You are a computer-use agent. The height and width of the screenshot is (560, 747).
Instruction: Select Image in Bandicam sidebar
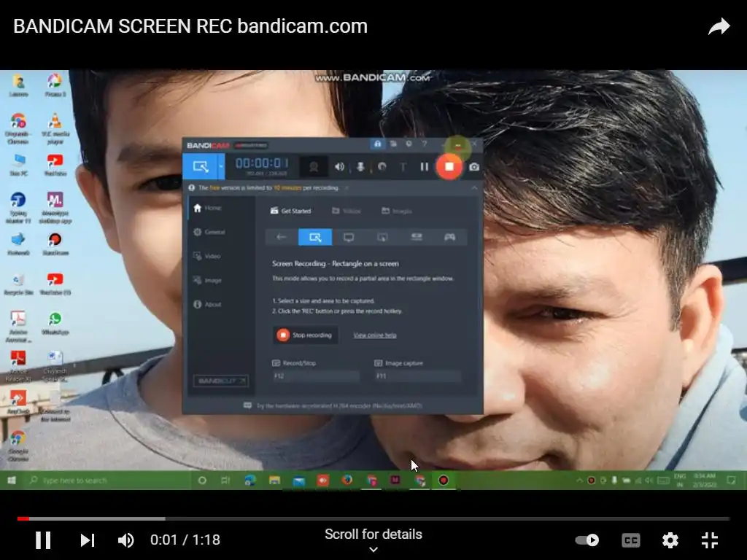pos(207,280)
